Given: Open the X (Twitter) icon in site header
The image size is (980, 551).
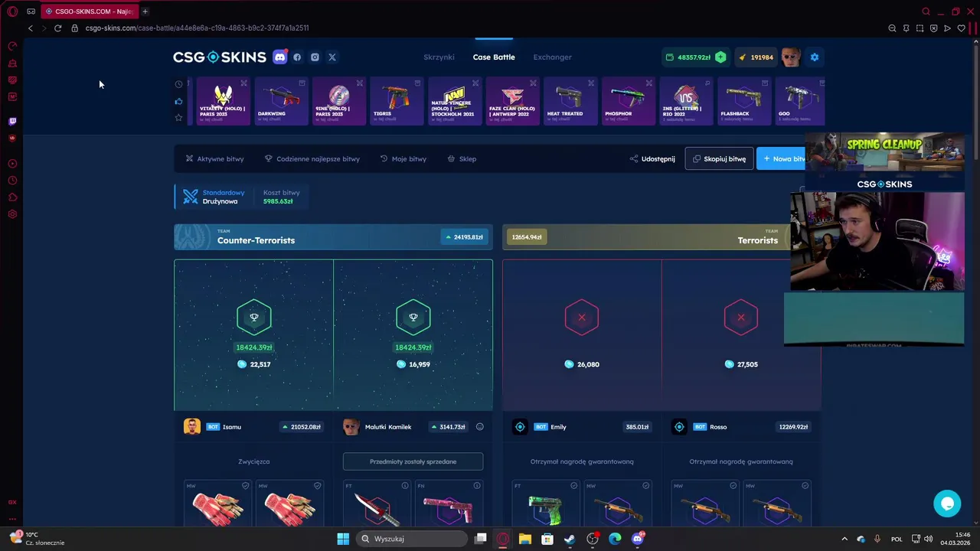Looking at the screenshot, I should coord(332,57).
